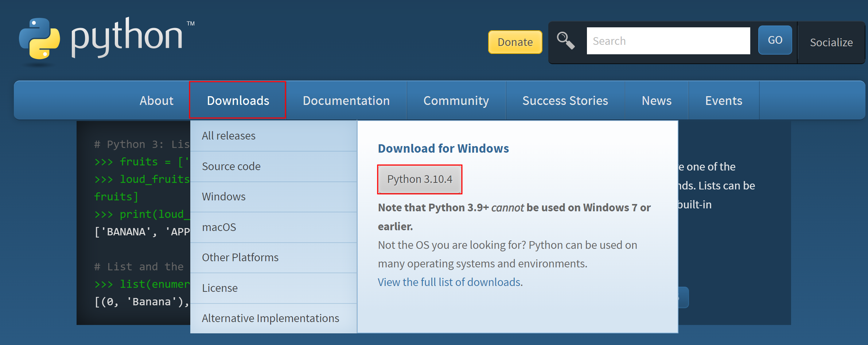The image size is (868, 345).
Task: Click the '# Python 3: Lis' code comment
Action: point(142,144)
